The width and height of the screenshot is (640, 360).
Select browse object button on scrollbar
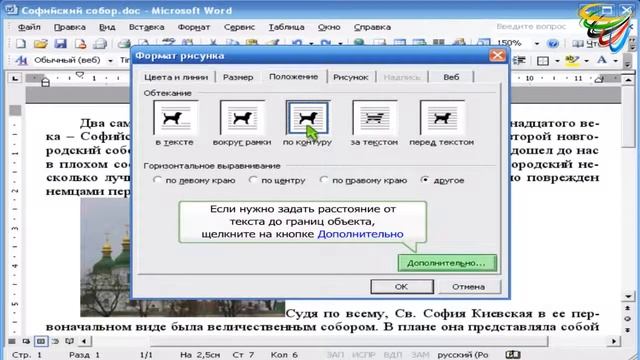(x=627, y=319)
